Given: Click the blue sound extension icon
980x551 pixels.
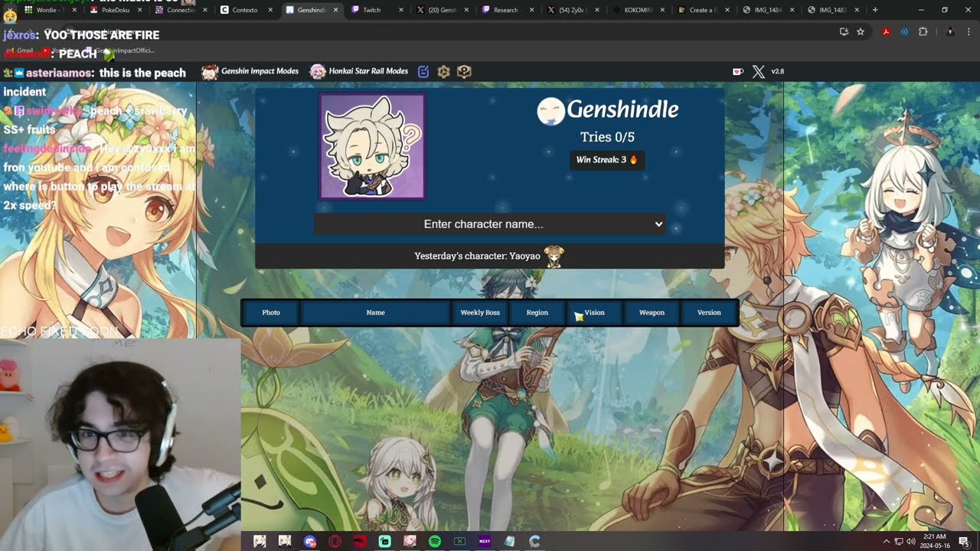Looking at the screenshot, I should [x=904, y=31].
